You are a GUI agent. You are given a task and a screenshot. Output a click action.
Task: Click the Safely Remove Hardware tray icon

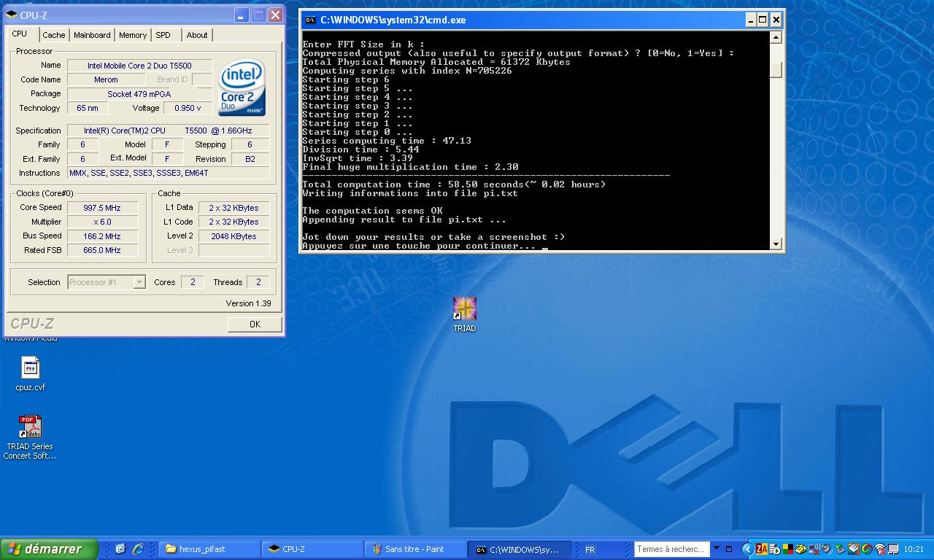pyautogui.click(x=840, y=549)
